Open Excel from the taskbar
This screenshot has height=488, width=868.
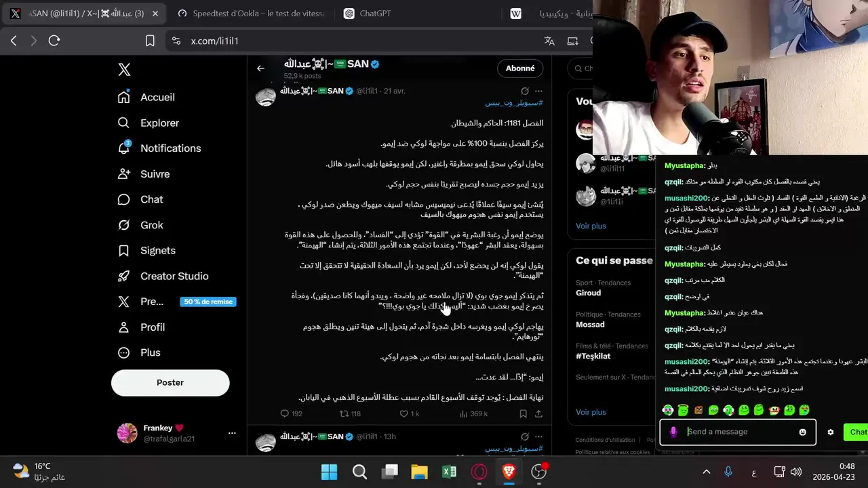tap(449, 472)
